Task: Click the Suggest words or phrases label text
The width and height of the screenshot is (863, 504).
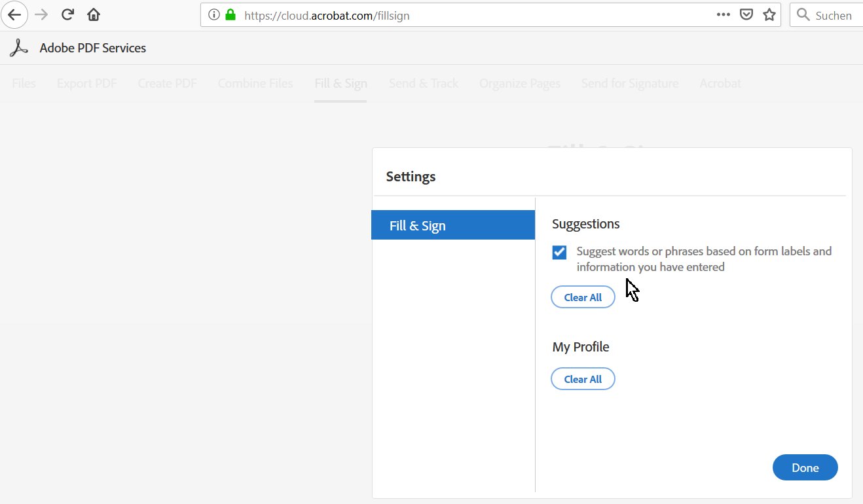Action: [704, 259]
